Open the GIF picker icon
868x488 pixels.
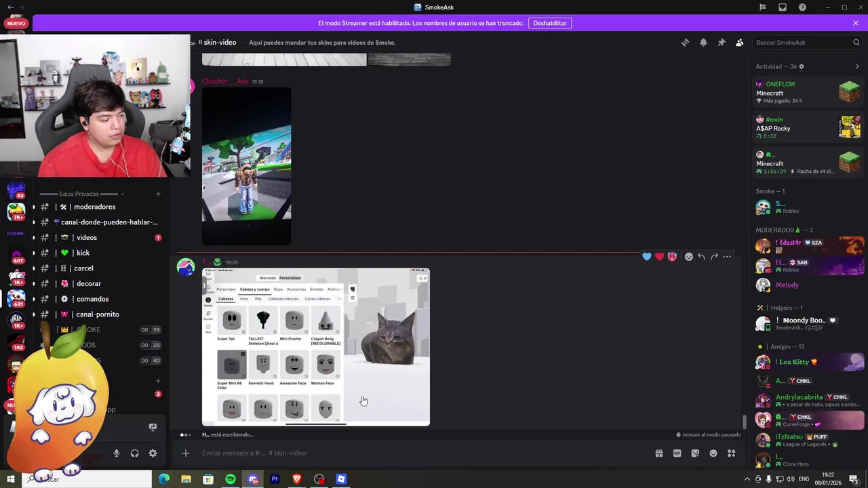(677, 453)
